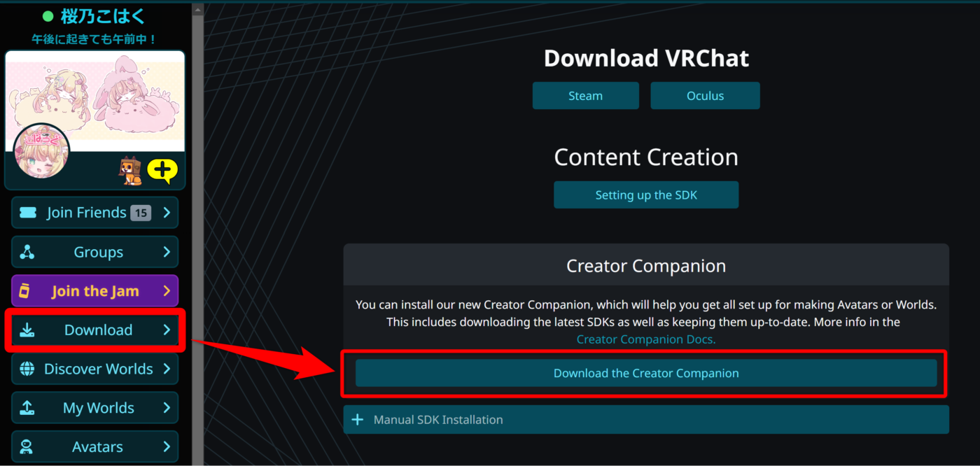Click the fox box character icon
The width and height of the screenshot is (980, 466).
coord(131,171)
